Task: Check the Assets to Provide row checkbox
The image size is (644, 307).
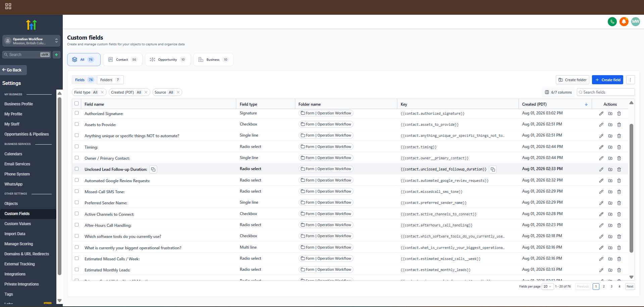Action: click(x=77, y=124)
